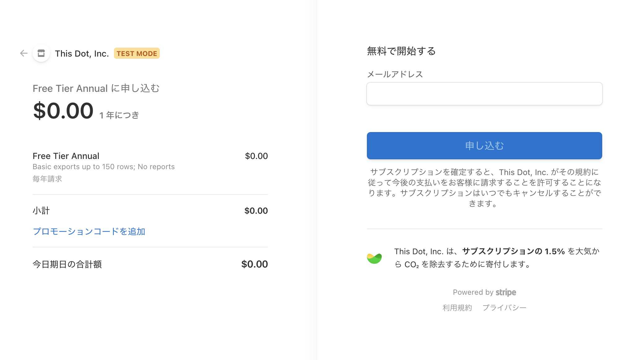Click the Free Tier Annual line item
The height and width of the screenshot is (360, 644).
[150, 156]
